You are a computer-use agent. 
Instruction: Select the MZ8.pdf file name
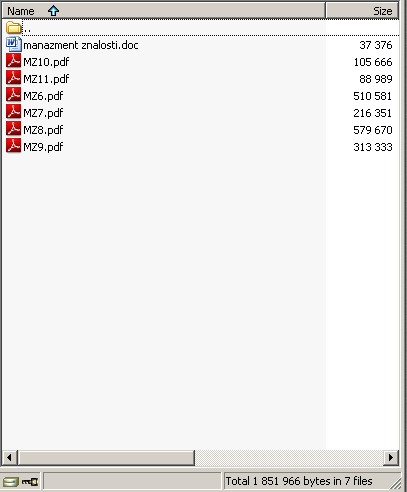point(43,130)
